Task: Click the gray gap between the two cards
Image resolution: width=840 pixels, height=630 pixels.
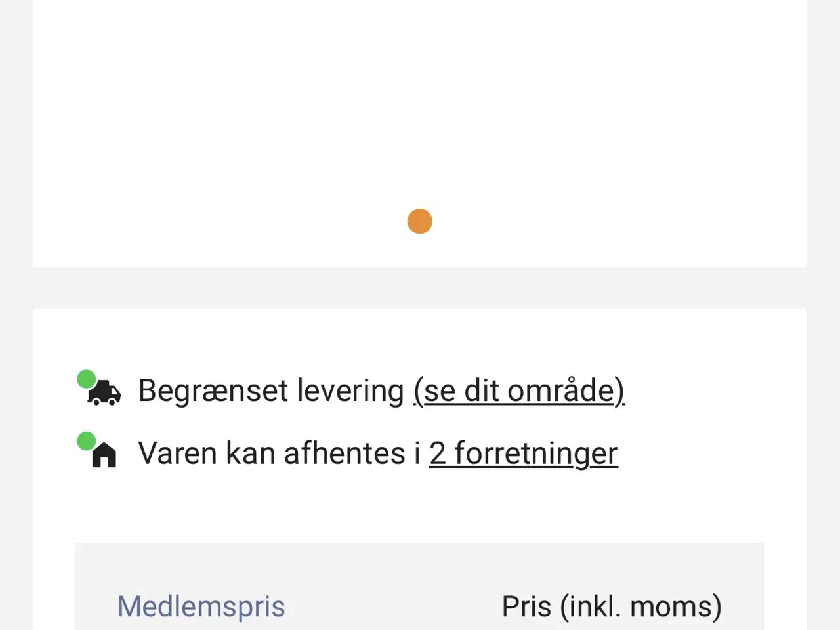Action: (x=420, y=288)
